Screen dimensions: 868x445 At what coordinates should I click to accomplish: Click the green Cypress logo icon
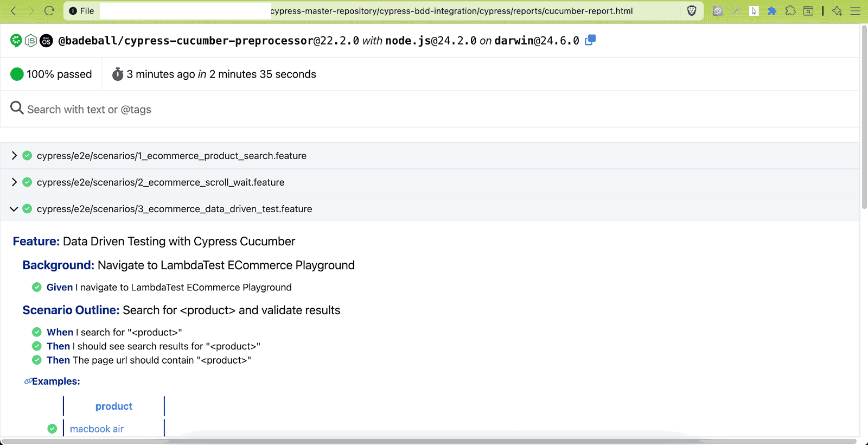tap(16, 40)
